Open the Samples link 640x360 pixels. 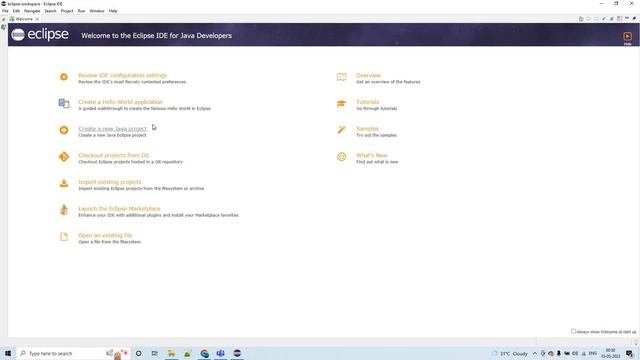tap(367, 129)
